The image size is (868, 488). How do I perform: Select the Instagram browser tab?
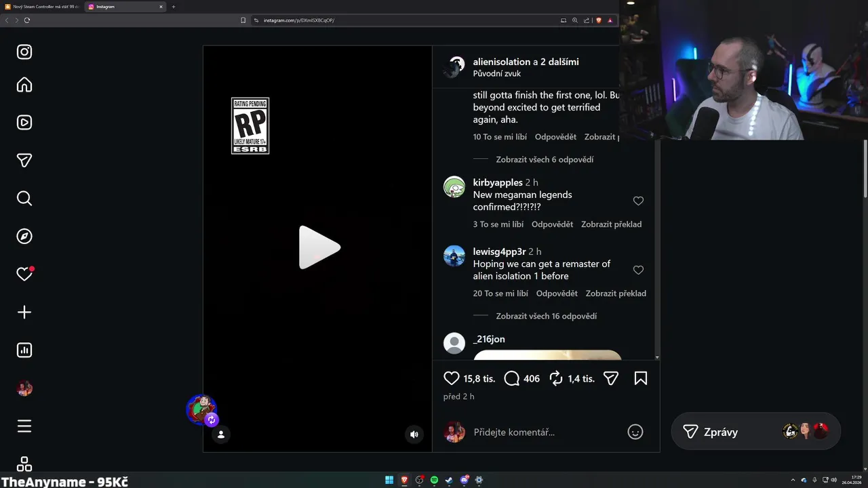(125, 7)
